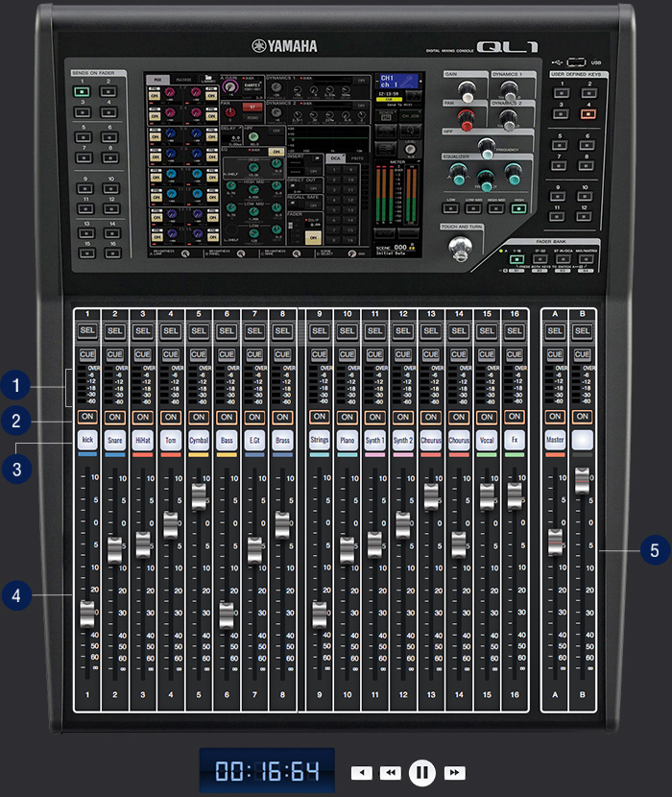Image resolution: width=672 pixels, height=797 pixels.
Task: Click the Master fader knob
Action: tap(555, 542)
